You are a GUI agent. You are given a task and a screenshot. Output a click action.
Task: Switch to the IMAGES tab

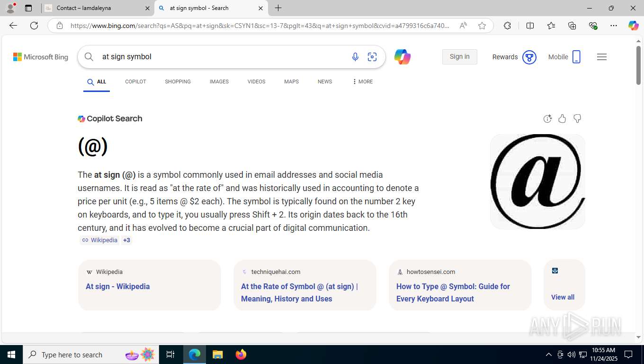tap(219, 82)
